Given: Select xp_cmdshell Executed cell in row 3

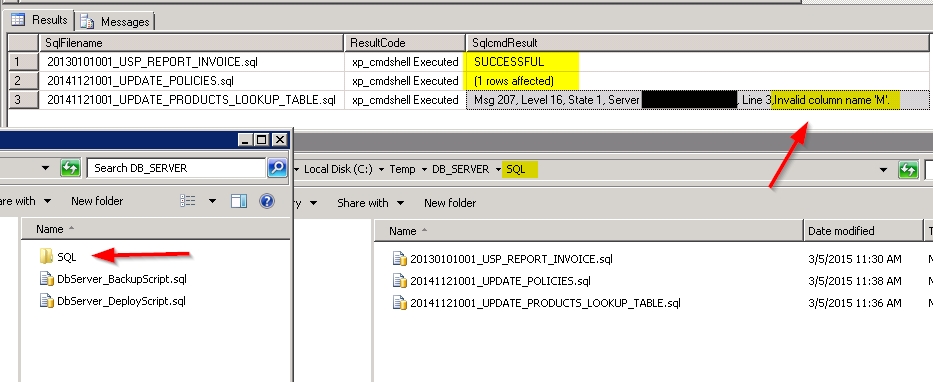Looking at the screenshot, I should coord(405,100).
